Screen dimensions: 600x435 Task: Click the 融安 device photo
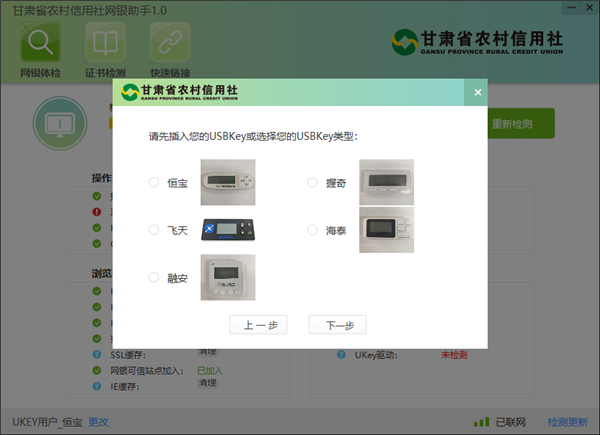(x=228, y=277)
